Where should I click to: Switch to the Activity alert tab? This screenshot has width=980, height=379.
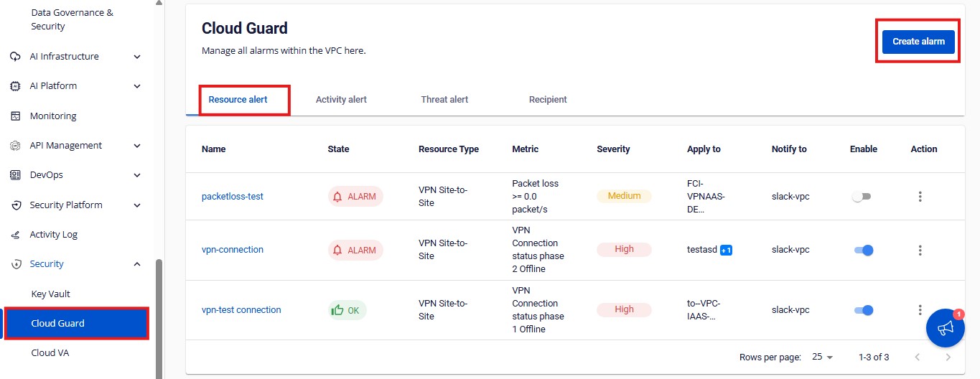point(341,100)
